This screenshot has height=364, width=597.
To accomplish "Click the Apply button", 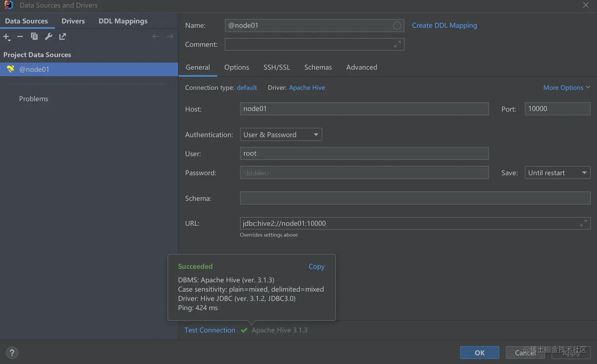I will (571, 353).
